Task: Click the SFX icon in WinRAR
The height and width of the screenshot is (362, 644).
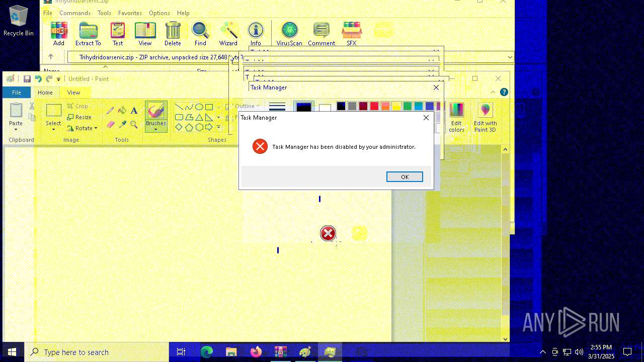Action: point(352,34)
